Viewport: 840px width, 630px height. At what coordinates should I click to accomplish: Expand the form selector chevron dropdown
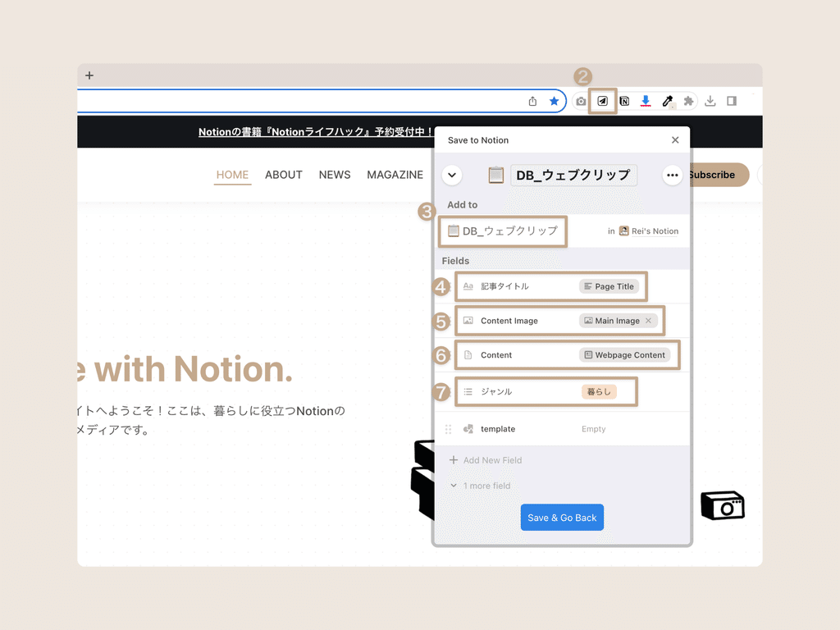(x=452, y=176)
